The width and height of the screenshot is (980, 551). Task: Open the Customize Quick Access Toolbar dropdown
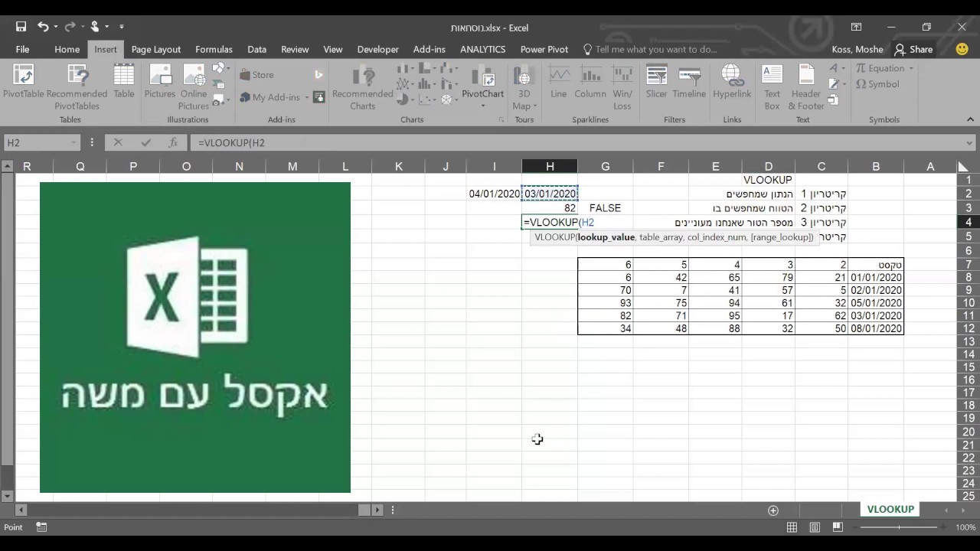click(121, 27)
